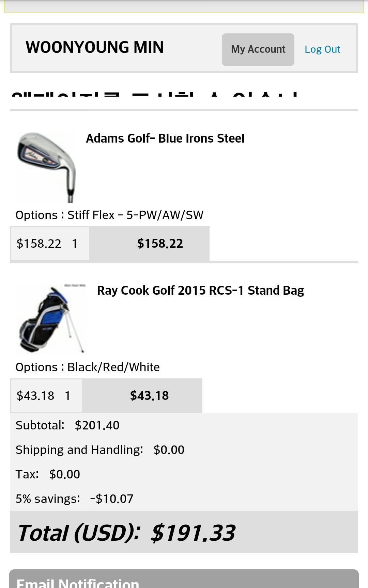Open the Adams Golf iron product image
The image size is (368, 588).
(46, 167)
